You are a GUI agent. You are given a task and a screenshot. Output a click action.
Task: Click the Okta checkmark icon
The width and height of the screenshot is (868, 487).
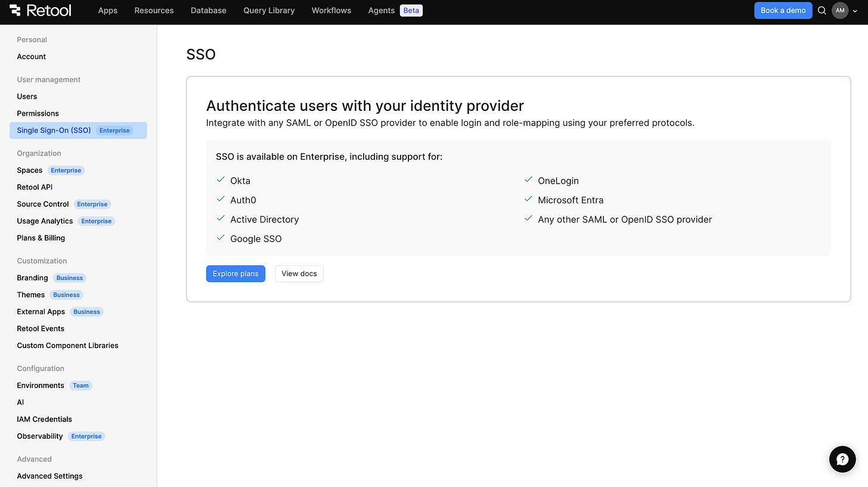point(221,179)
